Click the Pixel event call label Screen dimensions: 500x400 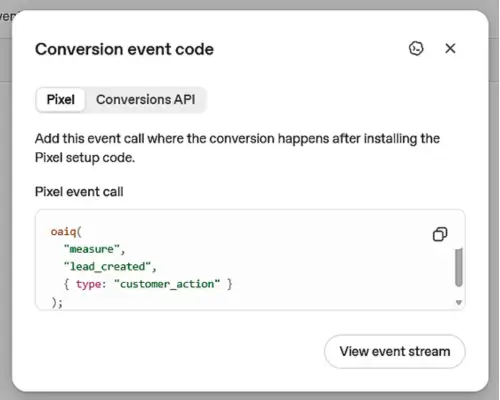point(79,192)
